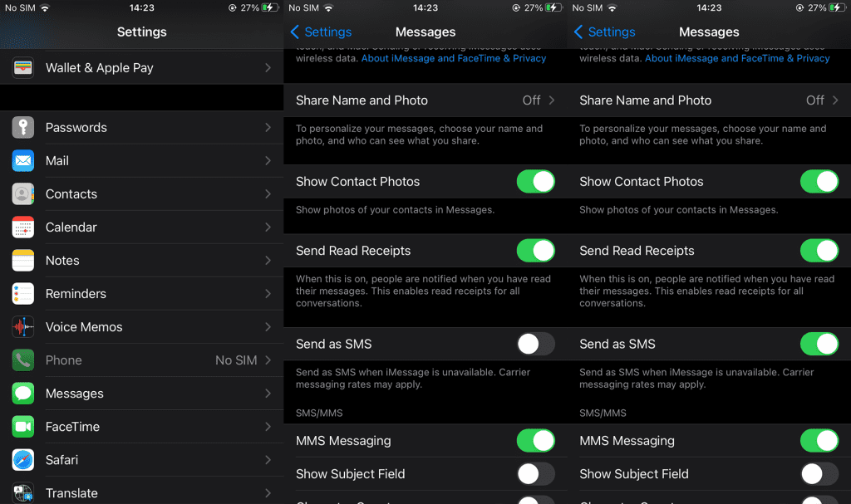Expand the Passwords row chevron

pos(268,127)
